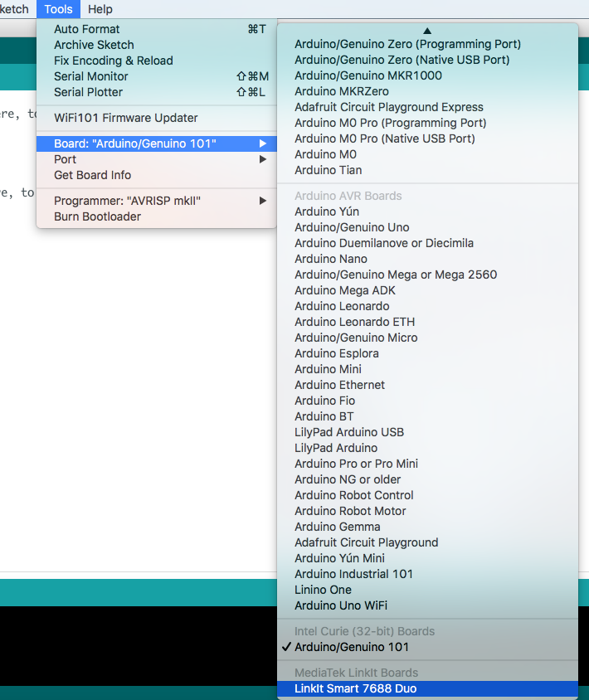The image size is (589, 700).
Task: Select Arduino Pro or Pro Mini
Action: pyautogui.click(x=427, y=464)
